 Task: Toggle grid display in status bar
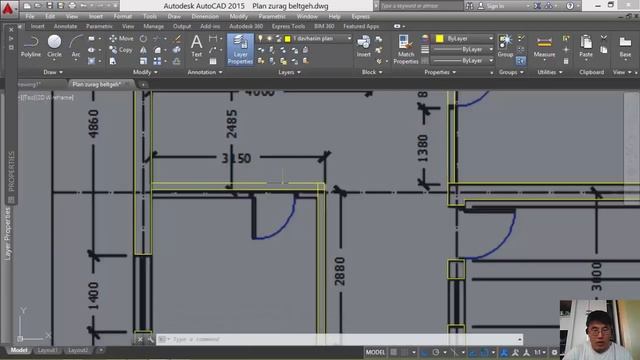pos(393,352)
